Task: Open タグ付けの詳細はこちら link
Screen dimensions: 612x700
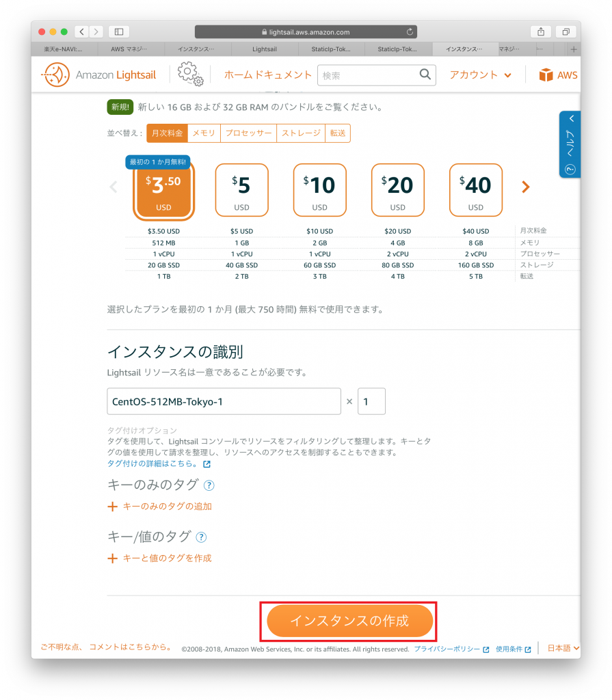Action: tap(152, 464)
